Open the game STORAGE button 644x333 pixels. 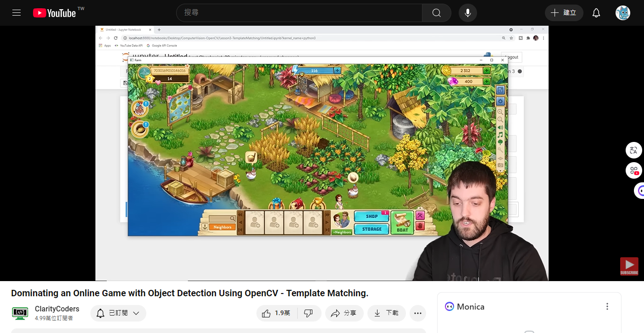[372, 229]
